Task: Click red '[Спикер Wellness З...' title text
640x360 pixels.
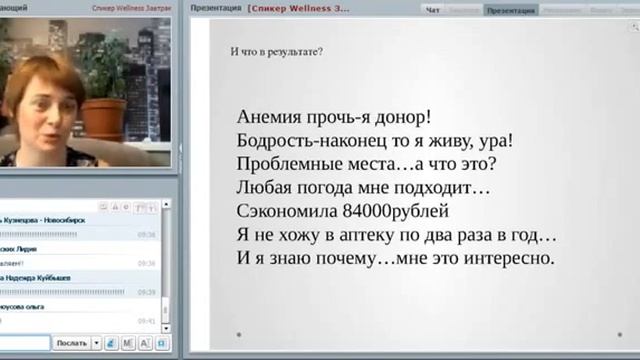Action: [x=298, y=8]
